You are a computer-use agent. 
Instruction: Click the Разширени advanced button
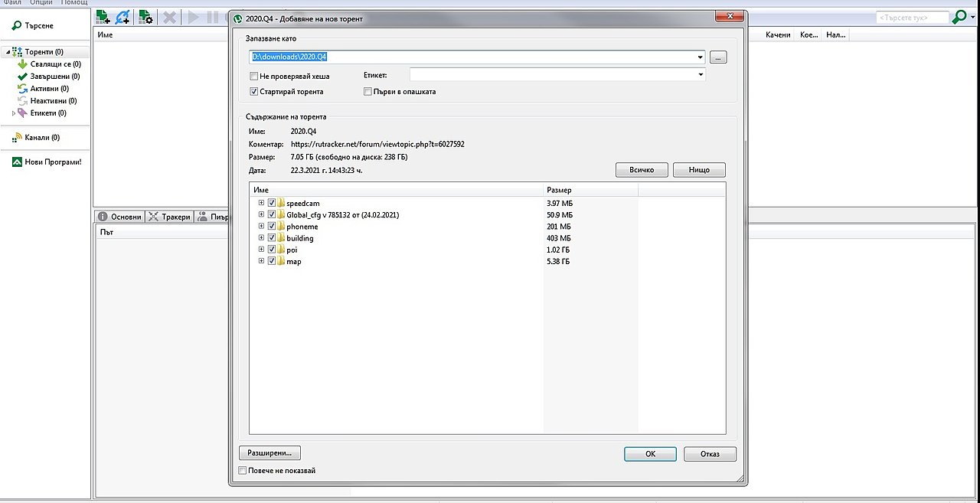click(x=269, y=452)
